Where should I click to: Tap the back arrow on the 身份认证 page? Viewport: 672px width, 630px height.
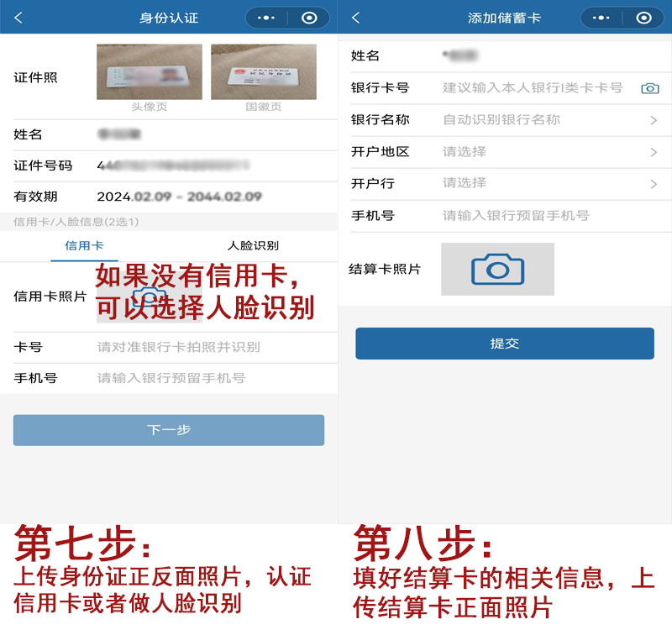(17, 18)
